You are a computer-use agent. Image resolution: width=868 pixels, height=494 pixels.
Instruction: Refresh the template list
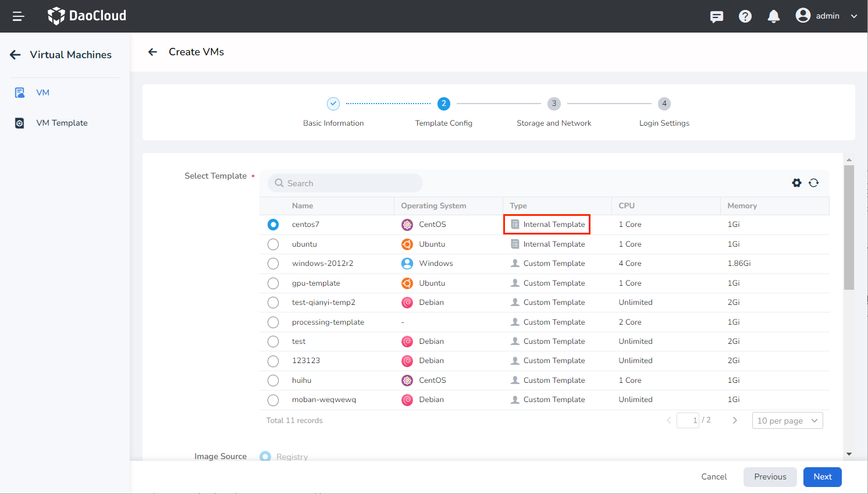pyautogui.click(x=813, y=183)
